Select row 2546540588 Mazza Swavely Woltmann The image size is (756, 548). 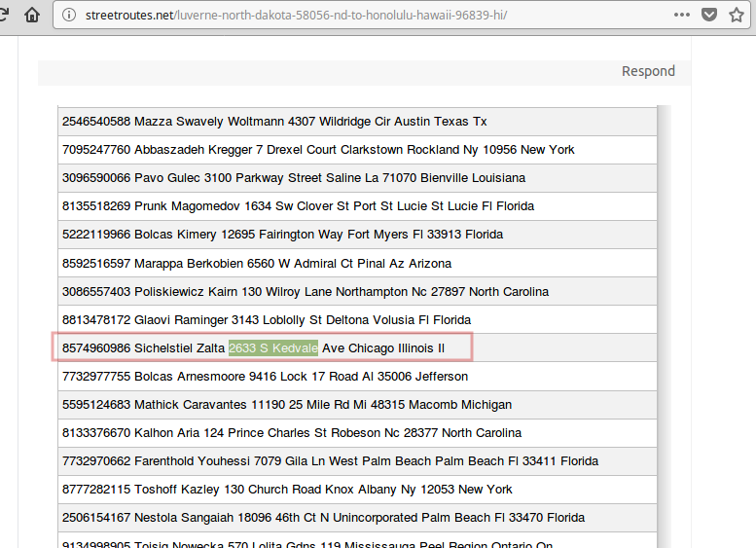[x=357, y=122]
